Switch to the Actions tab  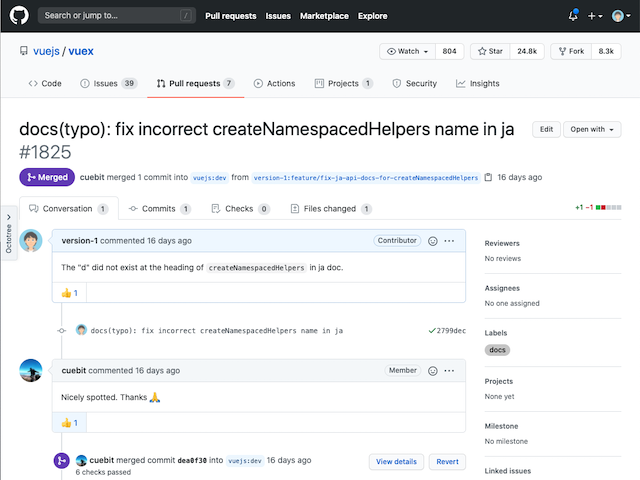[274, 83]
